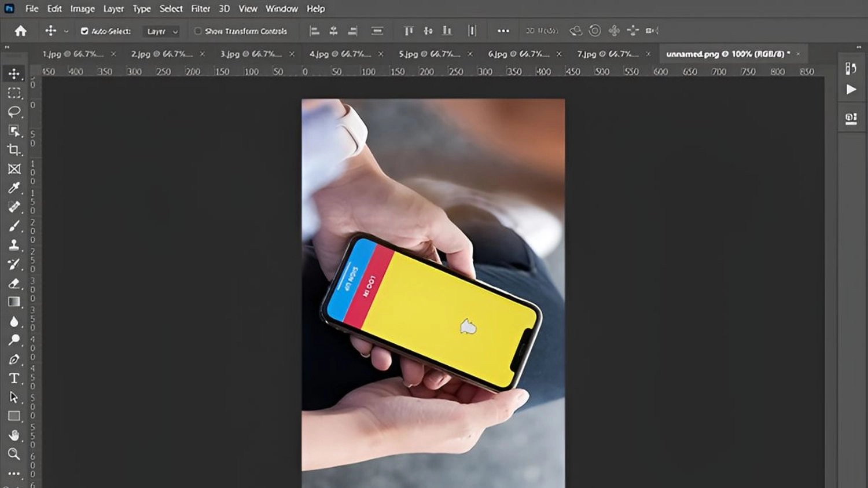Open the Type menu

[x=142, y=9]
